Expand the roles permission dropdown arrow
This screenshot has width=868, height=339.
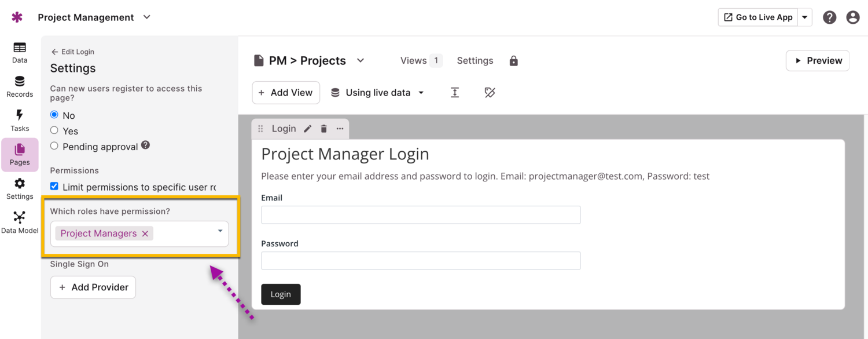(220, 231)
